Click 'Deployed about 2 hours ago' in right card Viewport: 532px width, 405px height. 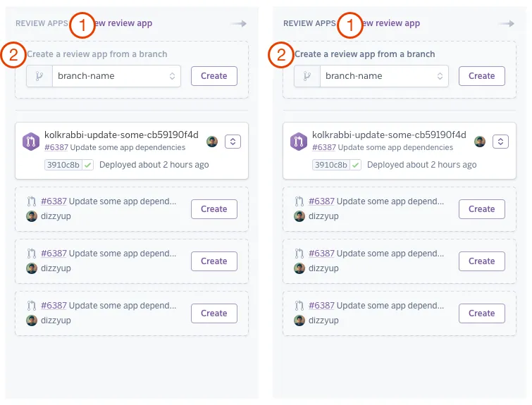click(422, 165)
